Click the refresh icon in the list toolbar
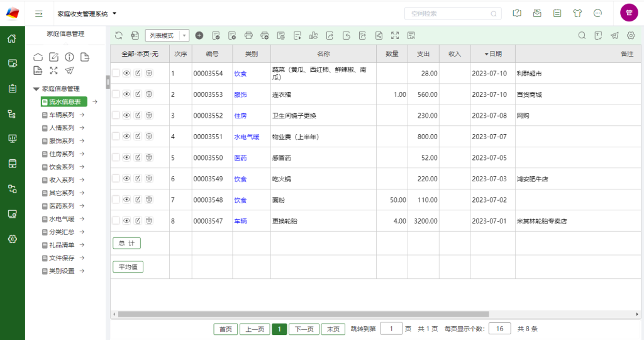 [119, 36]
